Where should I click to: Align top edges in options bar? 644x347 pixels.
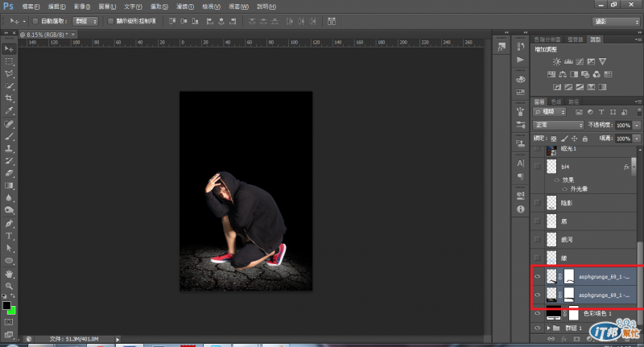point(172,21)
